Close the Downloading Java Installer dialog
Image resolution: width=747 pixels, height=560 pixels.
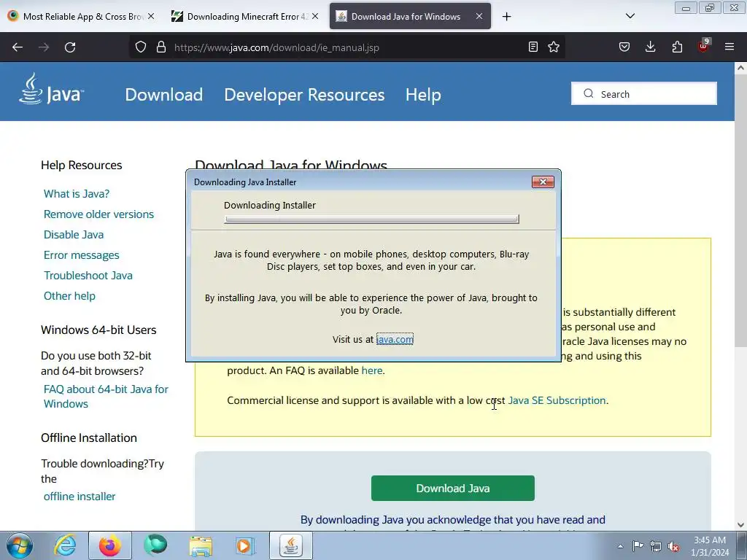(x=543, y=182)
